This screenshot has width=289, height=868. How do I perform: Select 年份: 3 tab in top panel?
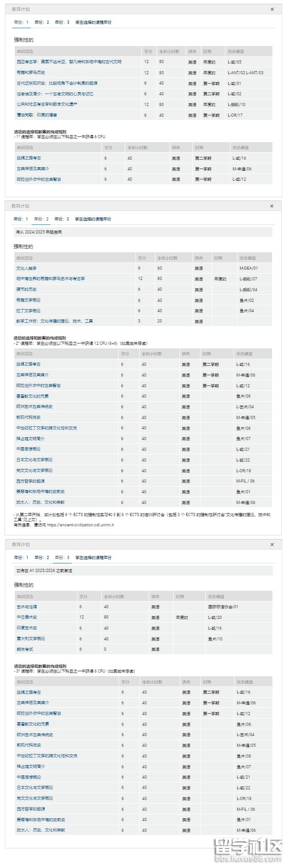62,22
